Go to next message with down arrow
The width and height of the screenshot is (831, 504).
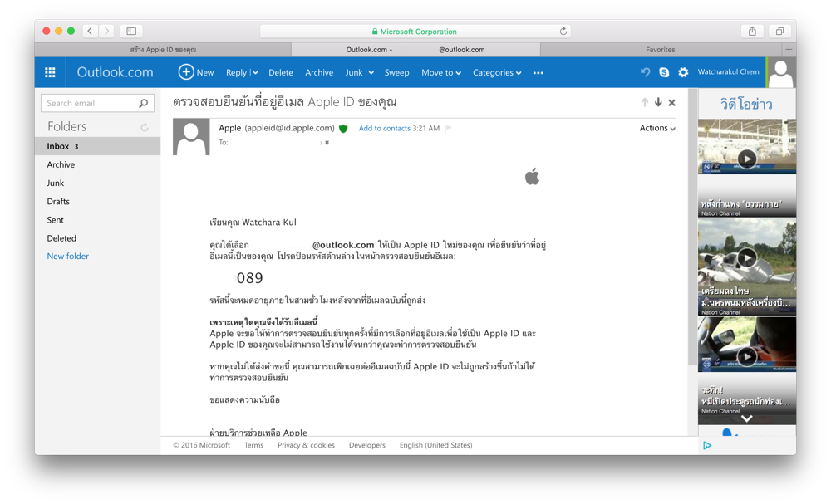coord(658,102)
